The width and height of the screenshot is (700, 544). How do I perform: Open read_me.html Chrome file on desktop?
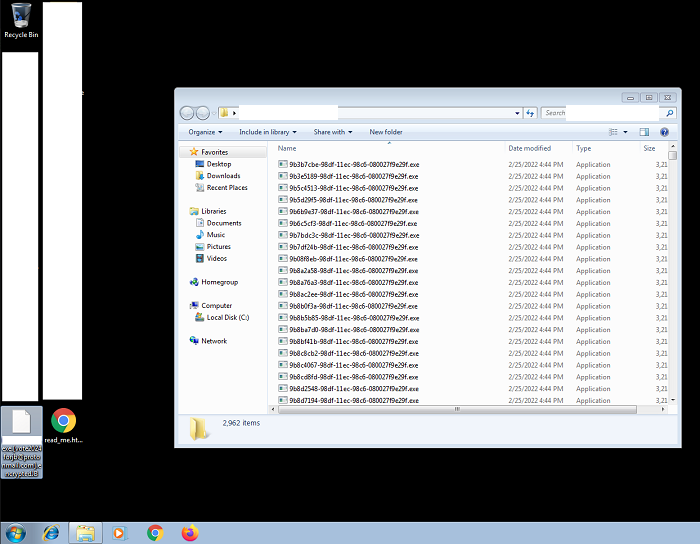point(63,424)
